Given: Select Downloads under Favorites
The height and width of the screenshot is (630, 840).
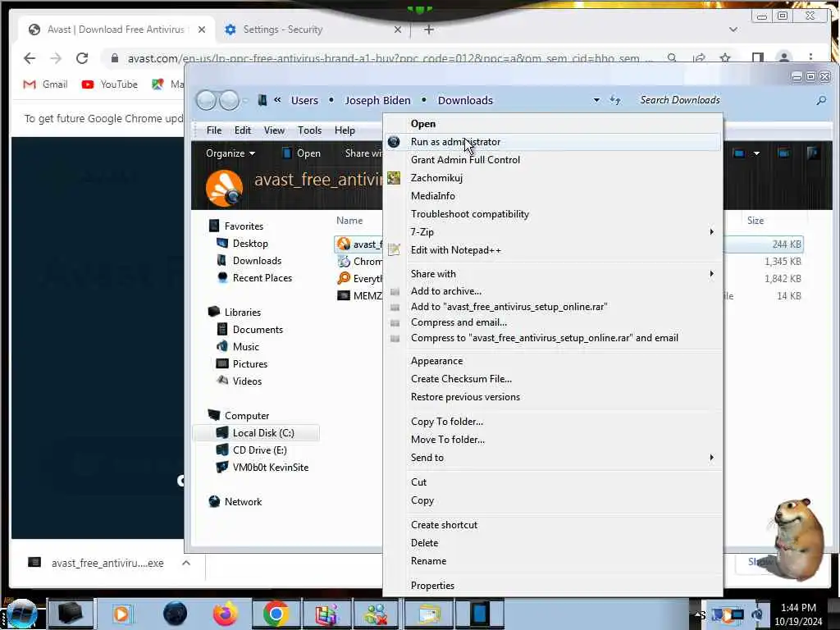Looking at the screenshot, I should click(x=257, y=260).
